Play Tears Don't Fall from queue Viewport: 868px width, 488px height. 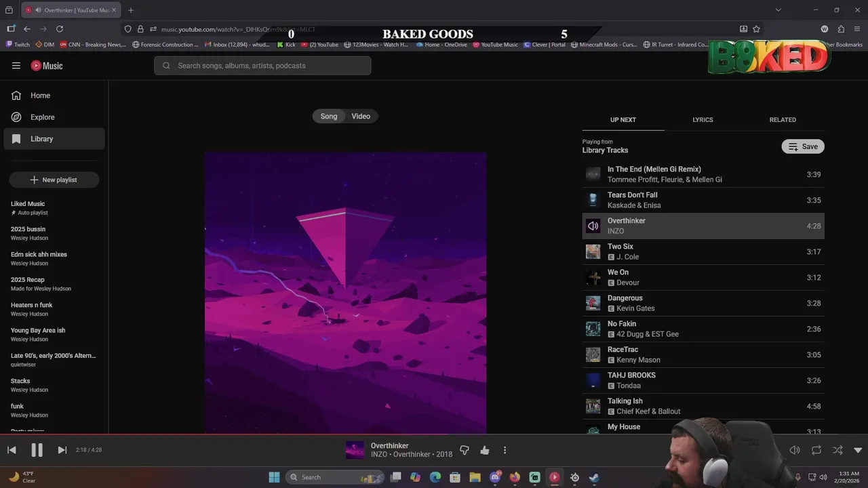(703, 200)
